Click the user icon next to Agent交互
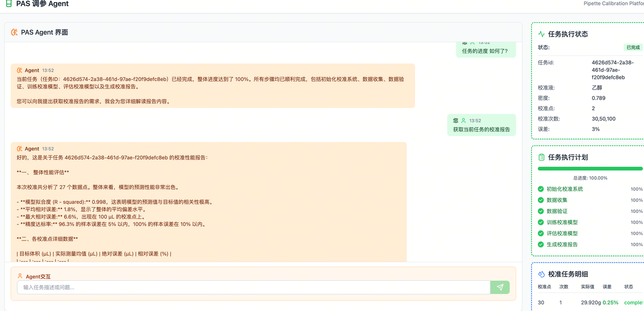The image size is (644, 311). [x=20, y=276]
